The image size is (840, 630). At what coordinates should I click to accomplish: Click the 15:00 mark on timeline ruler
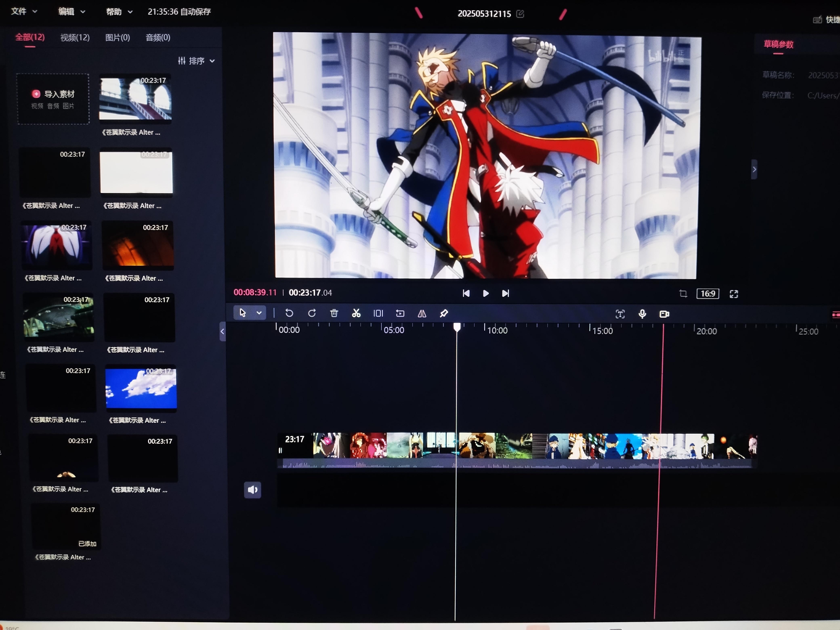602,331
